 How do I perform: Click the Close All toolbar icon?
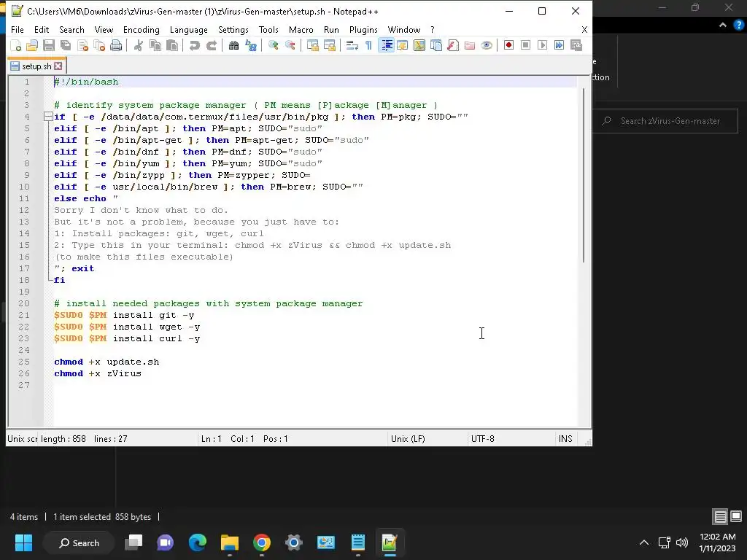[99, 45]
